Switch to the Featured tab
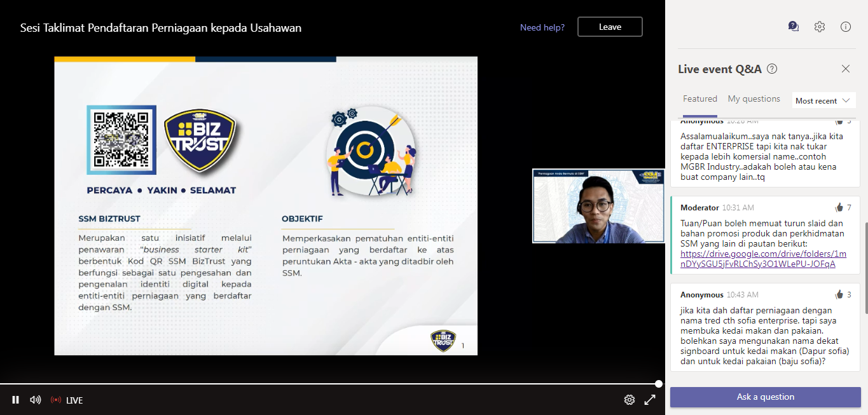Viewport: 868px width, 415px height. pos(699,99)
